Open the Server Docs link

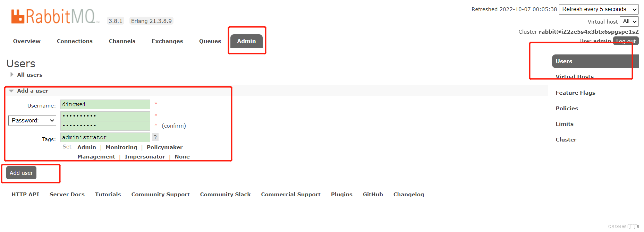pyautogui.click(x=67, y=194)
